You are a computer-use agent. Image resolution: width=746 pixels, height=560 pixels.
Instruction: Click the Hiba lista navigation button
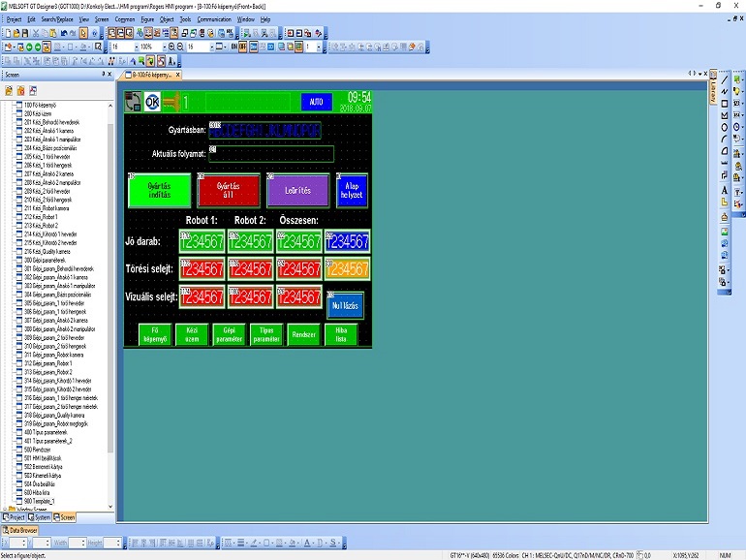click(341, 334)
